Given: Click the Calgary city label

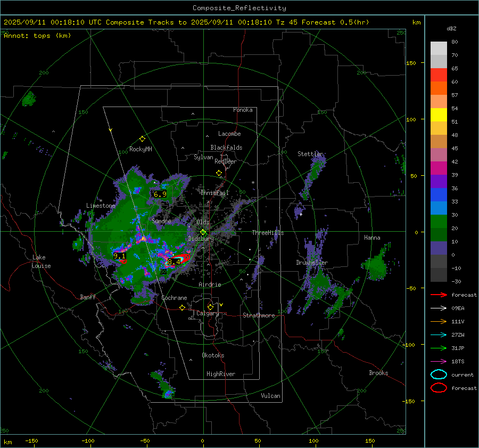Looking at the screenshot, I should (208, 313).
